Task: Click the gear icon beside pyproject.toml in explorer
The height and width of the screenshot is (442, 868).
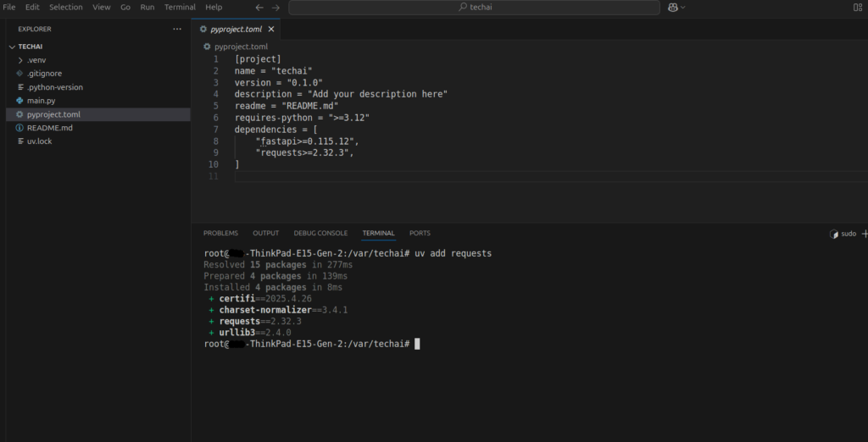Action: click(x=20, y=114)
